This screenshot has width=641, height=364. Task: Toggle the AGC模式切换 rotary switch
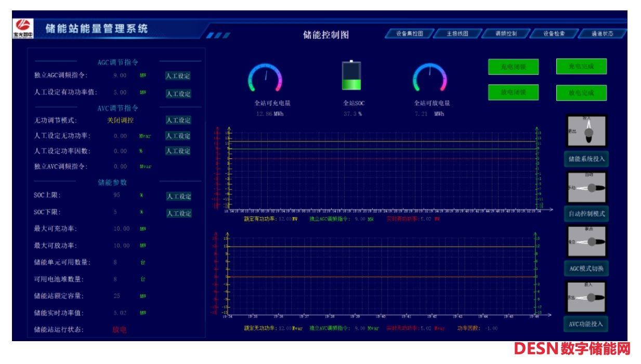[586, 241]
